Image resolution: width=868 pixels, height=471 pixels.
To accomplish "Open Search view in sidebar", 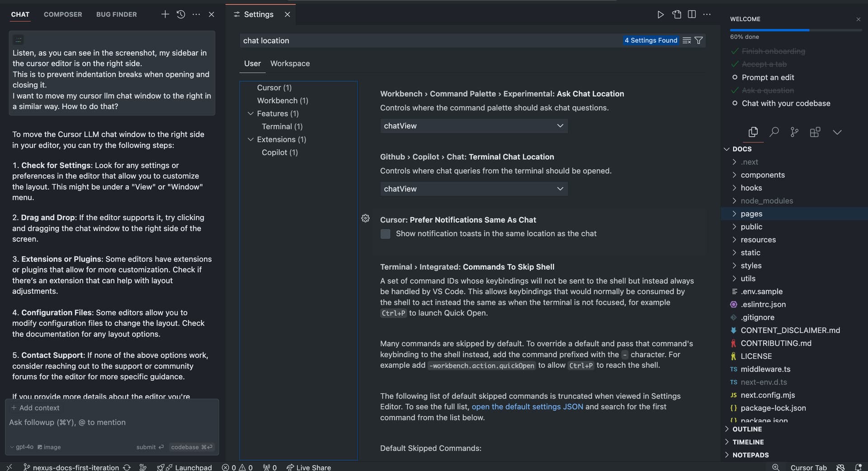I will 774,132.
